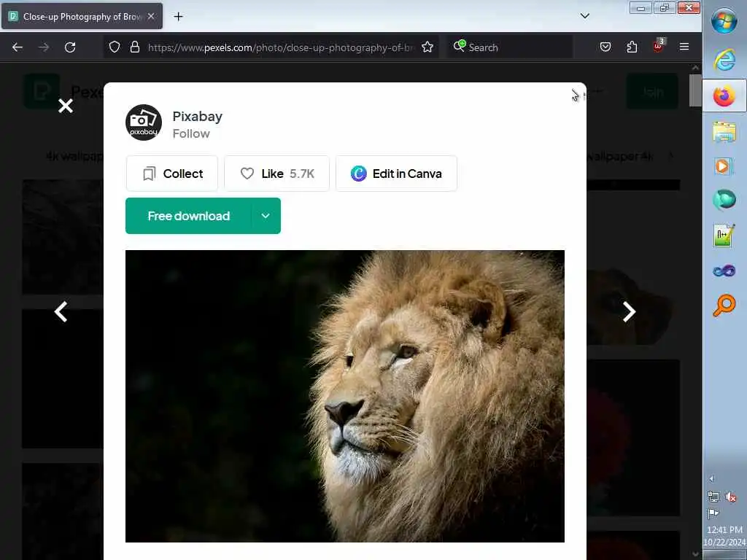Click the Join button behind modal
The width and height of the screenshot is (747, 560).
(x=651, y=91)
